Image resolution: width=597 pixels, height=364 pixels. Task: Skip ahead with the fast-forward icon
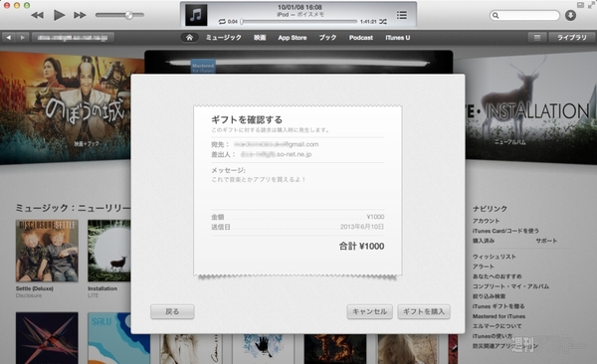[x=80, y=15]
